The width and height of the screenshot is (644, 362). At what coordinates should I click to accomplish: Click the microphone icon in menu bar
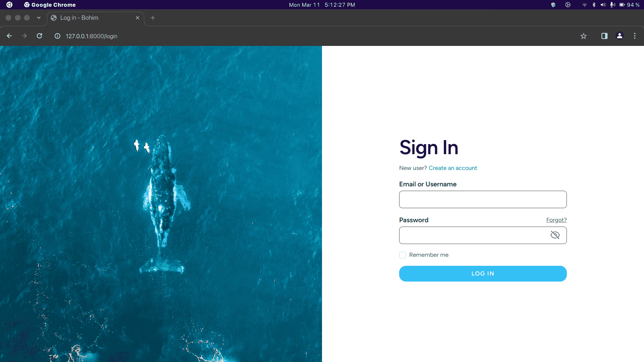coord(612,5)
